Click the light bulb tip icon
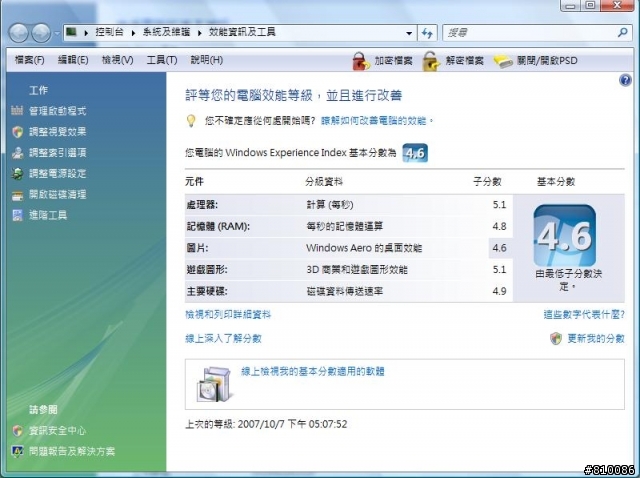The width and height of the screenshot is (640, 478). coord(191,121)
